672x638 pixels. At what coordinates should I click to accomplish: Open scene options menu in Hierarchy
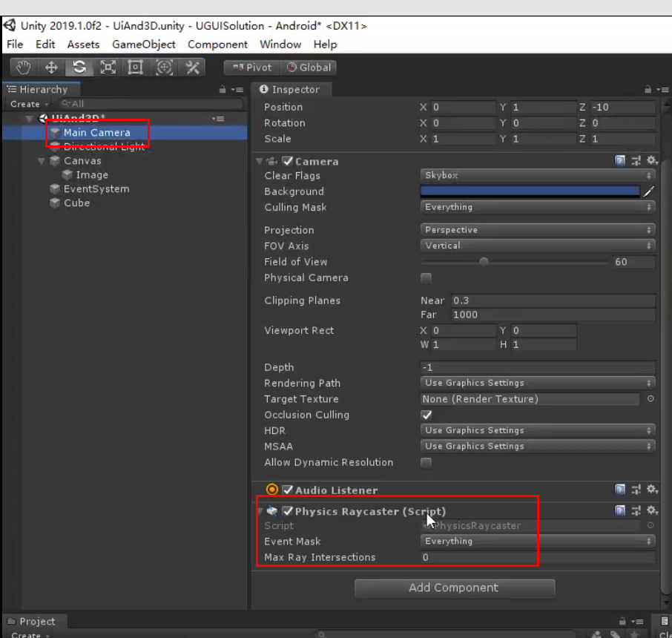[x=218, y=119]
